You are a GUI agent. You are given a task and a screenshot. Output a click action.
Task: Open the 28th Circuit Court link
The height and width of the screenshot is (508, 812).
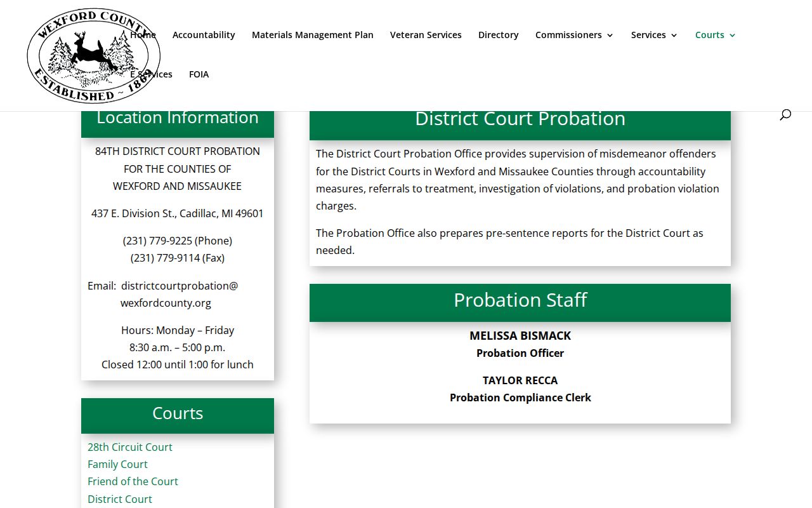pyautogui.click(x=130, y=447)
